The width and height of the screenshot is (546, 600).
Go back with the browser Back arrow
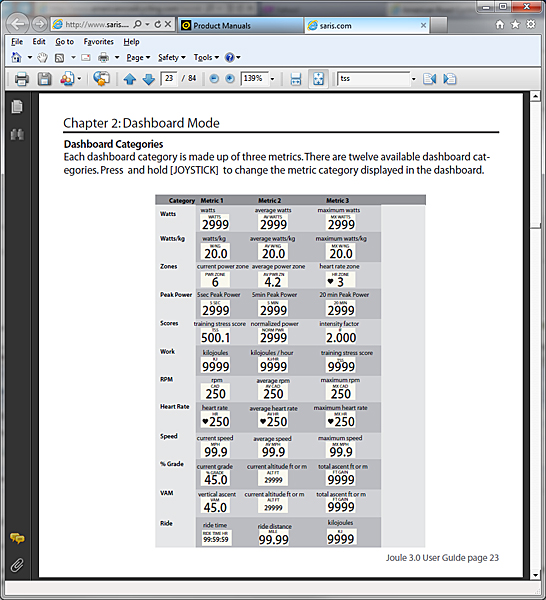[x=18, y=24]
